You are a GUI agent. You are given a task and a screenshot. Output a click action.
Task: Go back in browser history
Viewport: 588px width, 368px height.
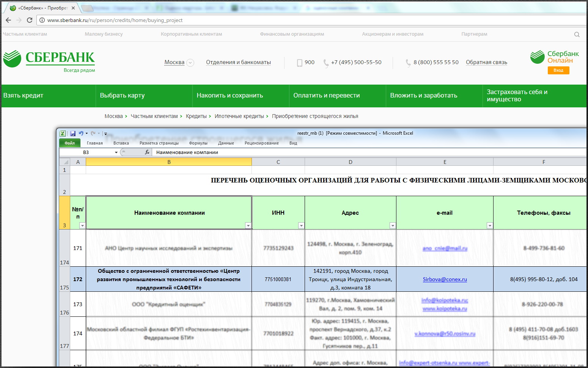click(8, 20)
